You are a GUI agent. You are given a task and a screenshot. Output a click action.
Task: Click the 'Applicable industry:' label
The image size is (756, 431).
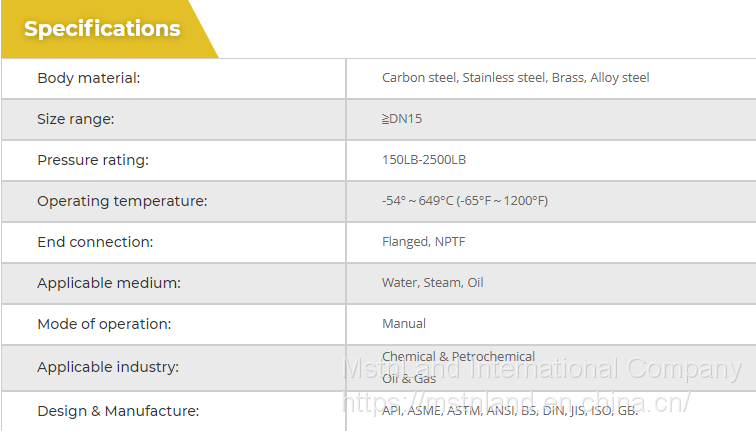(x=108, y=367)
